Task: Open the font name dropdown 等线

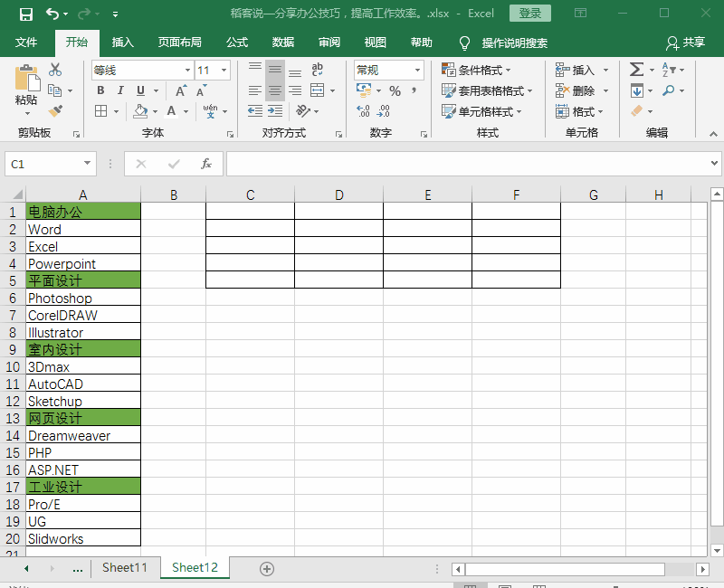Action: (187, 71)
